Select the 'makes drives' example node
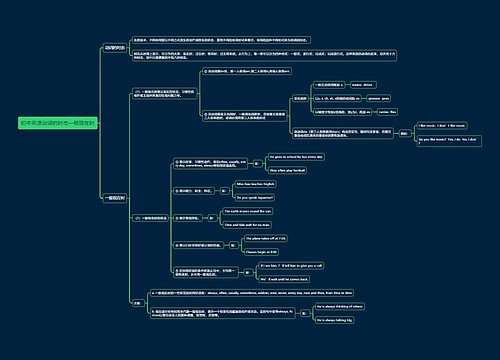The height and width of the screenshot is (360, 500). click(363, 85)
